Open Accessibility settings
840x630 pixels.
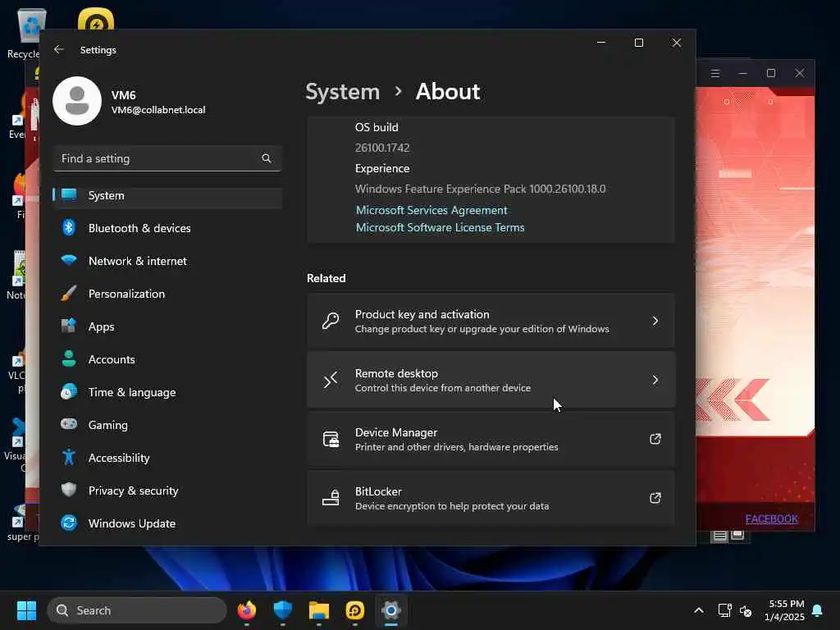point(167,458)
